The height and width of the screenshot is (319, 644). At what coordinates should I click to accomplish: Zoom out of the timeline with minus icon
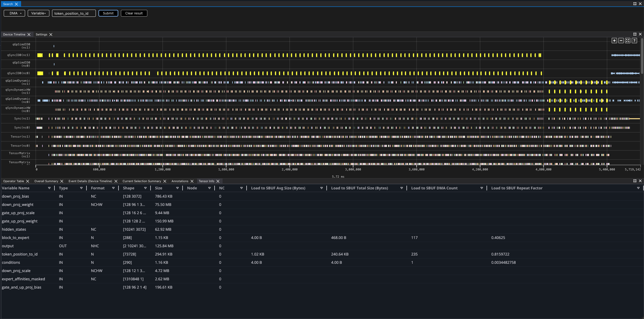pyautogui.click(x=621, y=41)
